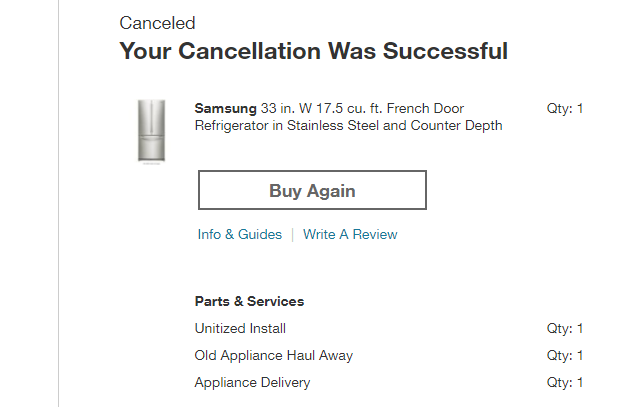The image size is (627, 407).
Task: Click the Samsung refrigerator thumbnail image
Action: pyautogui.click(x=151, y=129)
